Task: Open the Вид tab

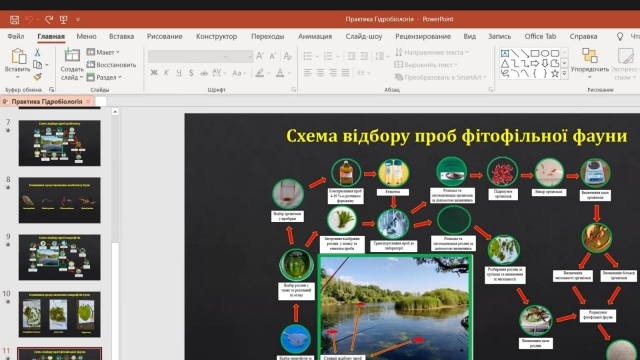Action: [x=469, y=36]
